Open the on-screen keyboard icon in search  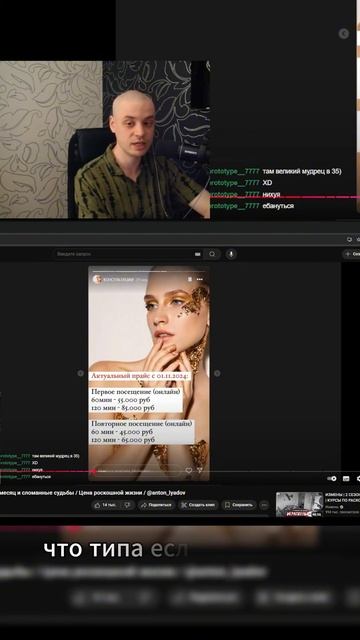coord(198,254)
